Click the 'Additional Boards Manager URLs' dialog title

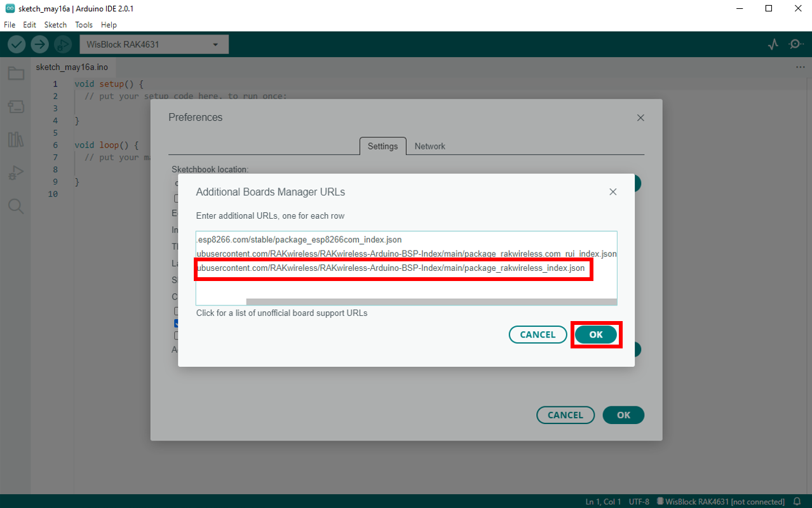coord(271,192)
